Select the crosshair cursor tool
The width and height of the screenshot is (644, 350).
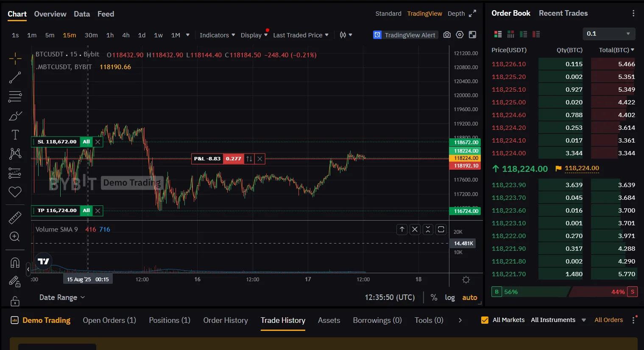(15, 59)
